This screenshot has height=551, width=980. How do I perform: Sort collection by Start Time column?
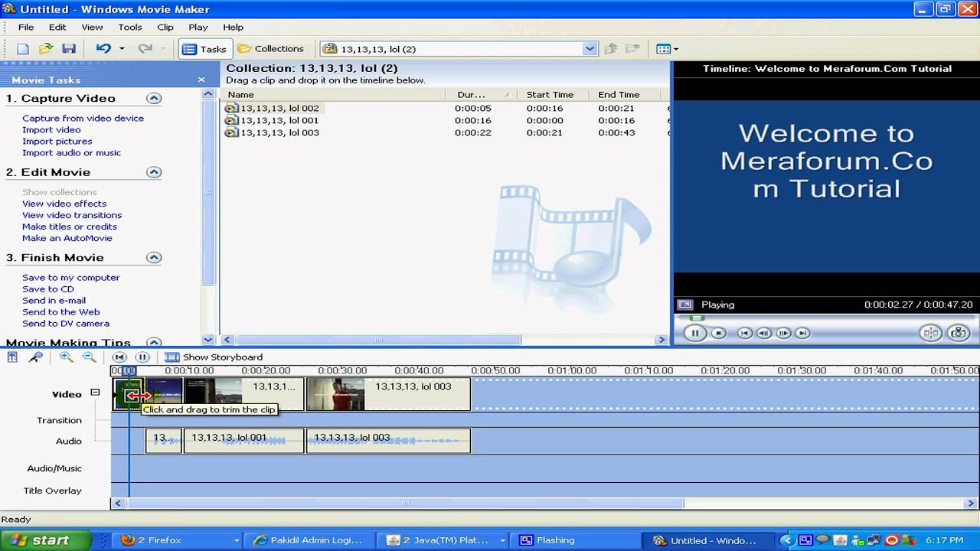point(554,95)
